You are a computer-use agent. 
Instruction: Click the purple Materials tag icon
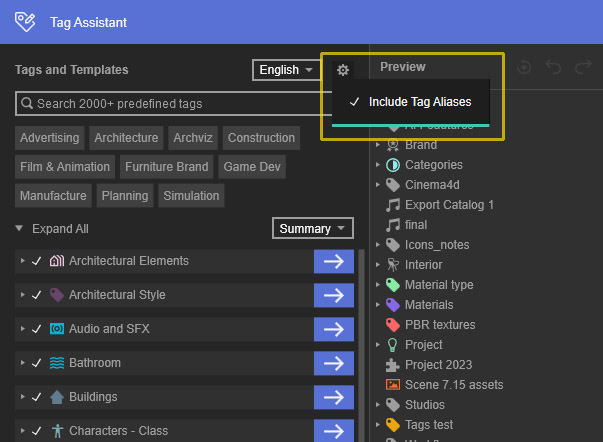click(393, 305)
